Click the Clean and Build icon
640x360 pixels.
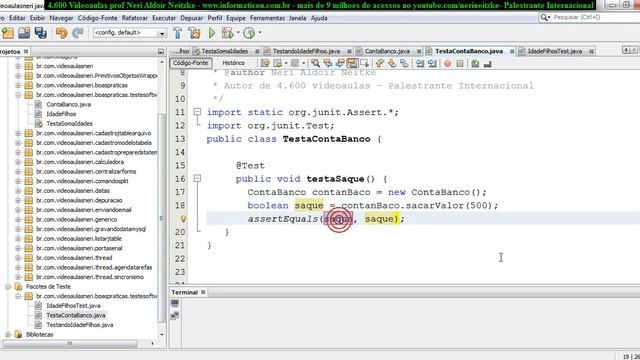tap(195, 33)
